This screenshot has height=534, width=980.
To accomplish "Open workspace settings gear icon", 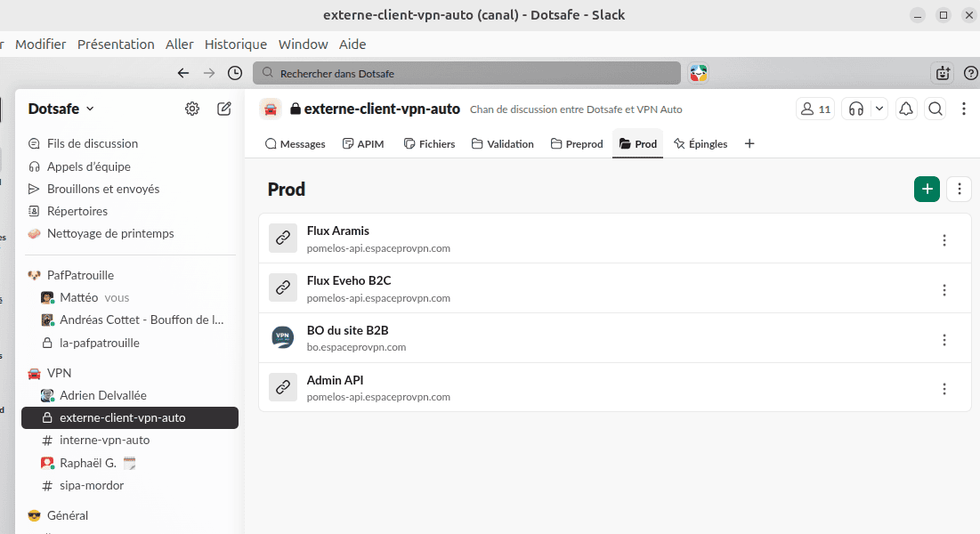I will click(192, 109).
